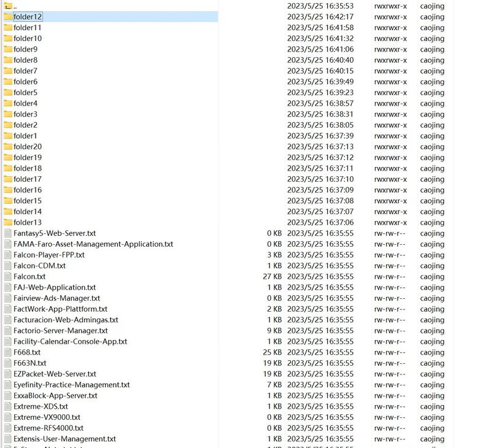Click the caojing owner of folder9
The width and height of the screenshot is (491, 448).
pos(432,50)
